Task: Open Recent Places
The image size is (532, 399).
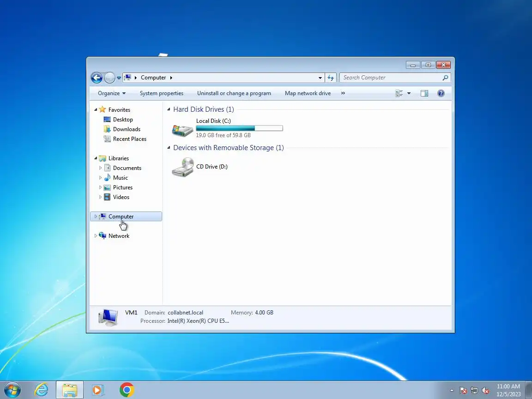Action: 130,139
